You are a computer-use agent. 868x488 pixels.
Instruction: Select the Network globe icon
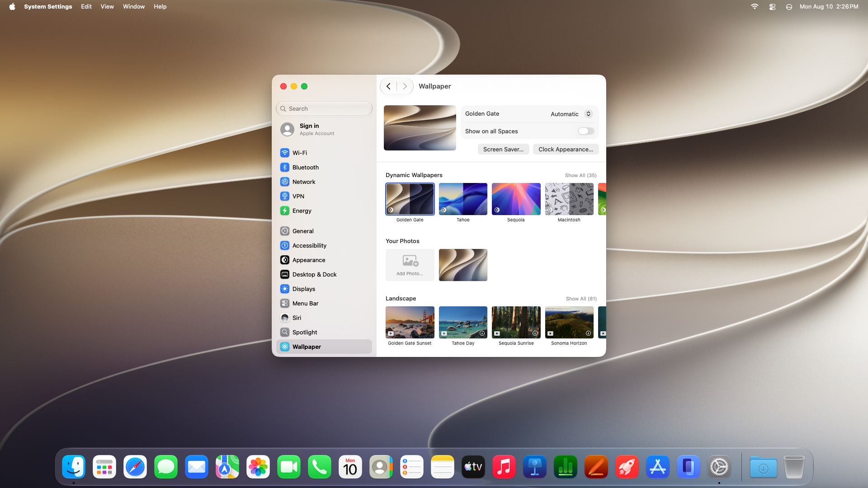point(285,182)
